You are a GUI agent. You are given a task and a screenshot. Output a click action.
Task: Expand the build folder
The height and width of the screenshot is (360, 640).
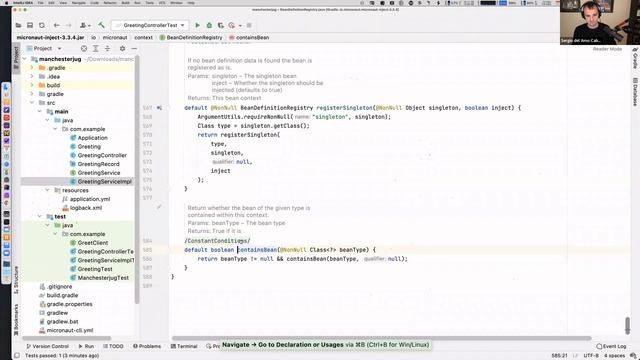pos(32,85)
